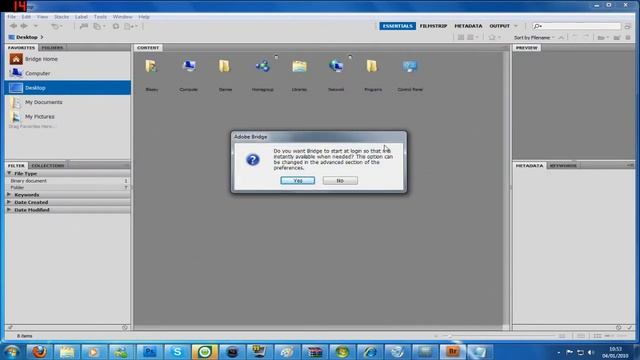Click Yes in the Adobe Bridge dialog
640x360 pixels.
[x=298, y=180]
